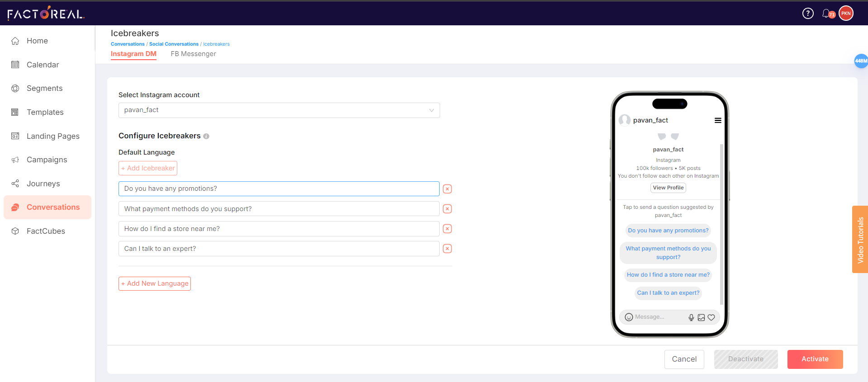This screenshot has height=382, width=868.
Task: Open Journeys from the sidebar
Action: click(x=43, y=184)
